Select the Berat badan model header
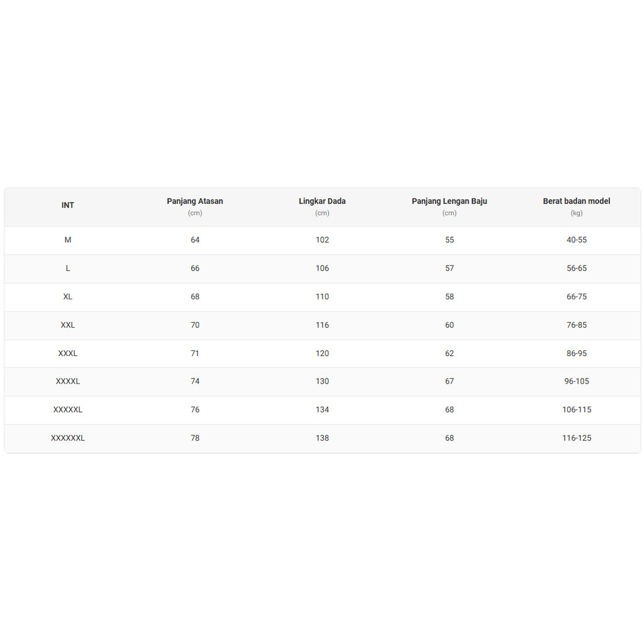The width and height of the screenshot is (644, 644). pos(576,201)
